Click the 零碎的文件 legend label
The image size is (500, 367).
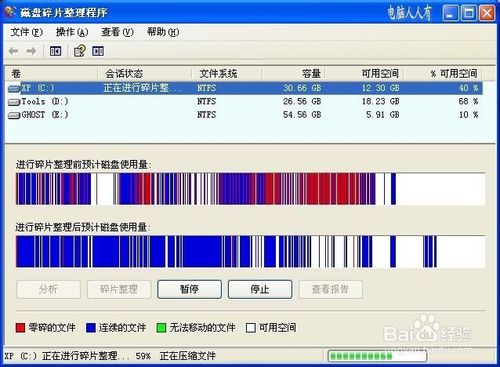(x=52, y=328)
